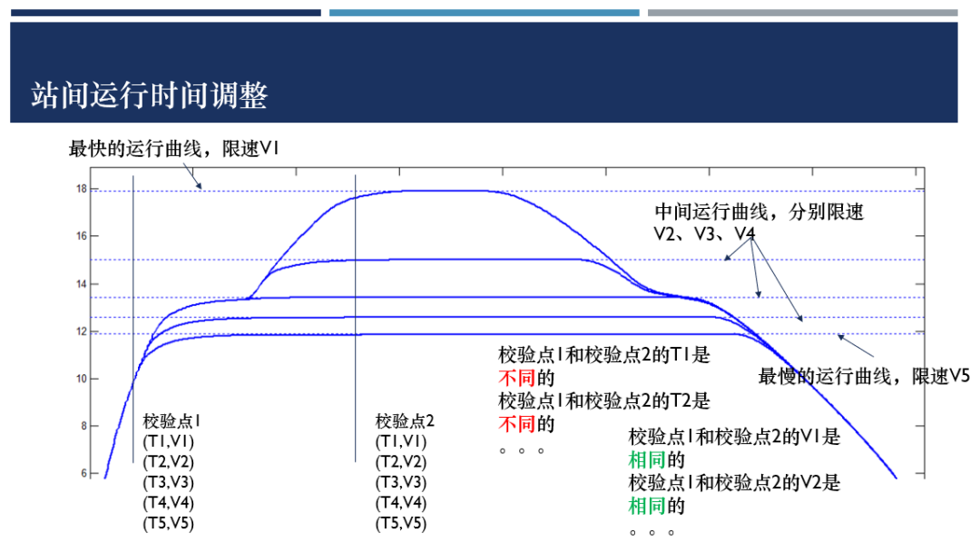Click the y-axis tick label 12

(x=82, y=331)
